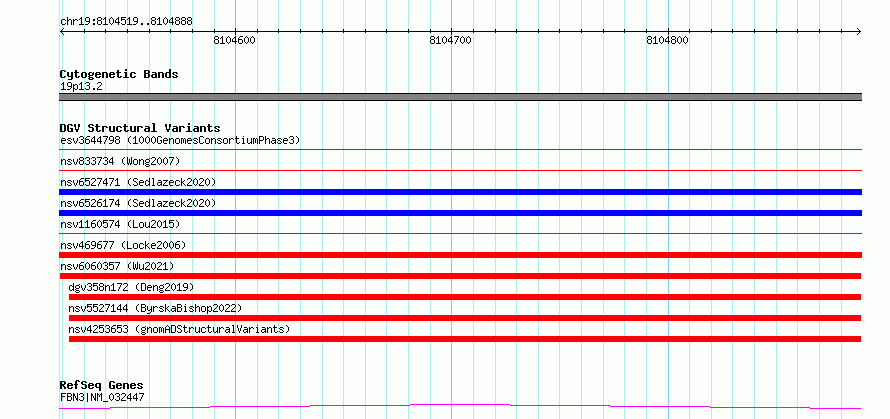Screen dimensions: 890x419
Task: Click the 8104600 ruler position label
Action: (x=234, y=40)
